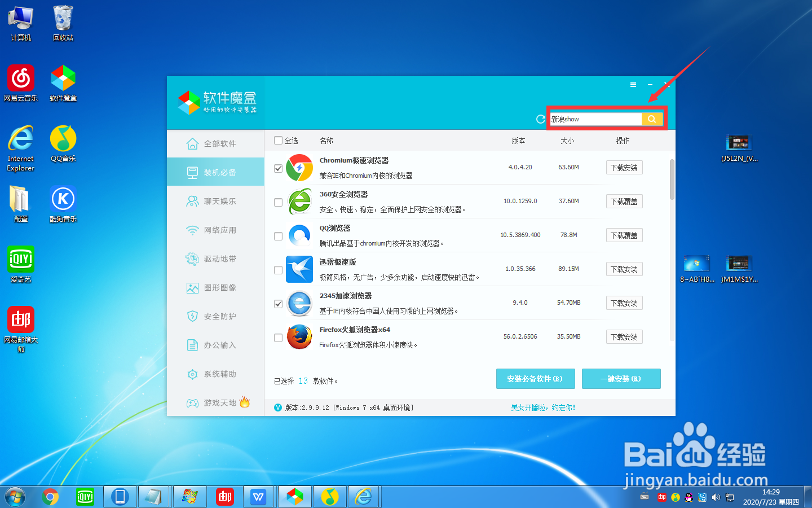Screen dimensions: 812x508
Task: Check the Firefox火狐浏览器x64 checkbox
Action: tap(278, 338)
